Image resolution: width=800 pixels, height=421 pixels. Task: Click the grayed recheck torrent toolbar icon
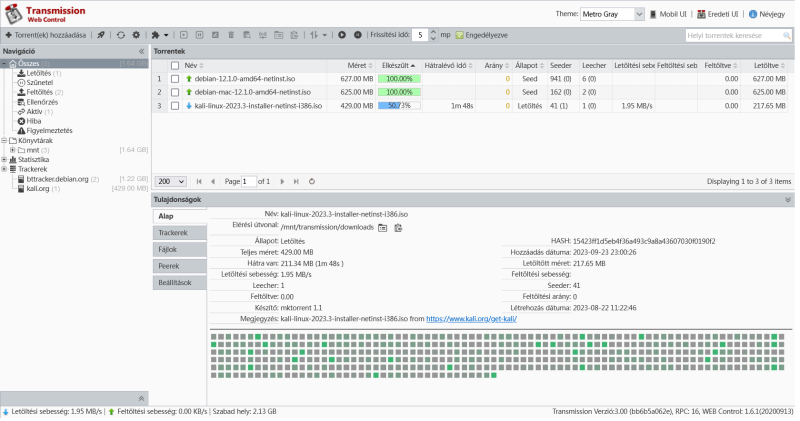click(x=215, y=35)
